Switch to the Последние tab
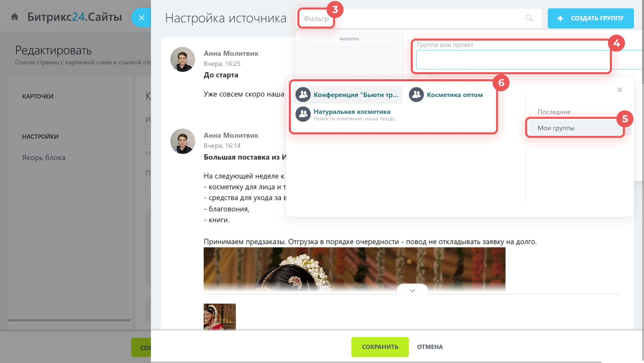The image size is (644, 363). [554, 112]
